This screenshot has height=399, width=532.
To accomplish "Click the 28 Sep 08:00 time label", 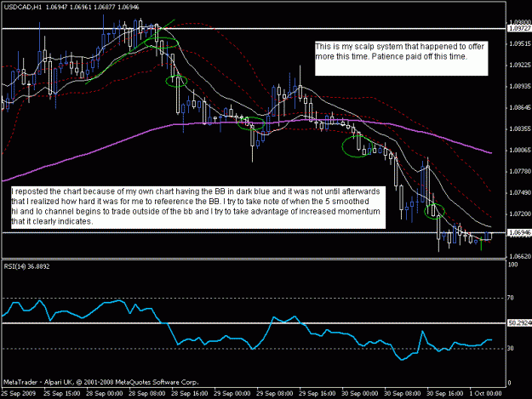I will pyautogui.click(x=147, y=394).
